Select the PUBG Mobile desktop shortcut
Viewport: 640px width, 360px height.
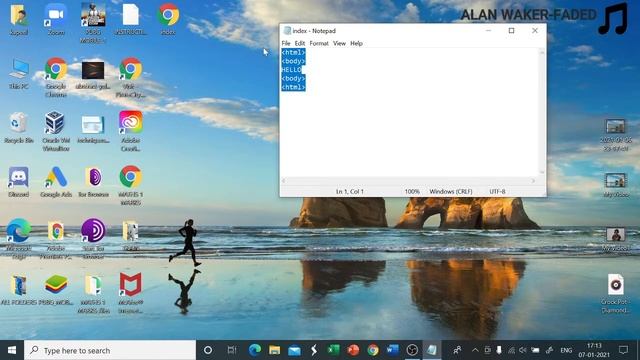point(93,22)
